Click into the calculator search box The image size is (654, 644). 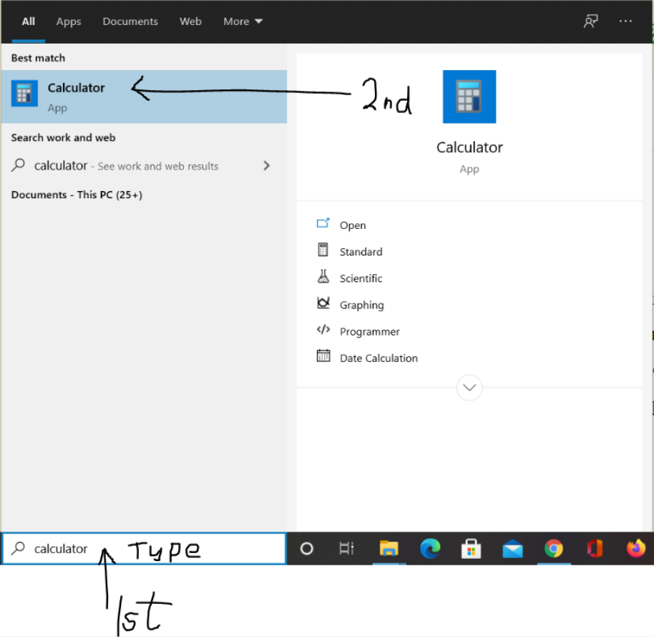click(145, 549)
